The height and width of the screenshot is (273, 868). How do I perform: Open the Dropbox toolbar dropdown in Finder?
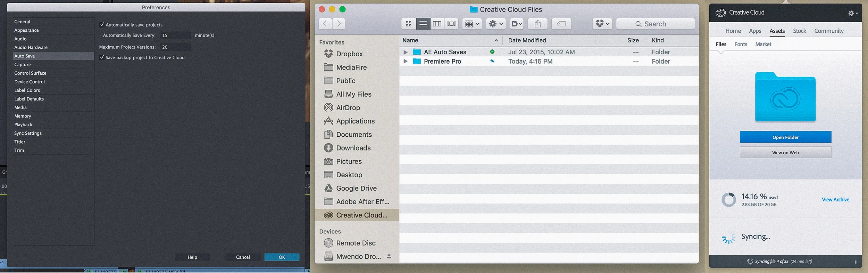point(602,24)
